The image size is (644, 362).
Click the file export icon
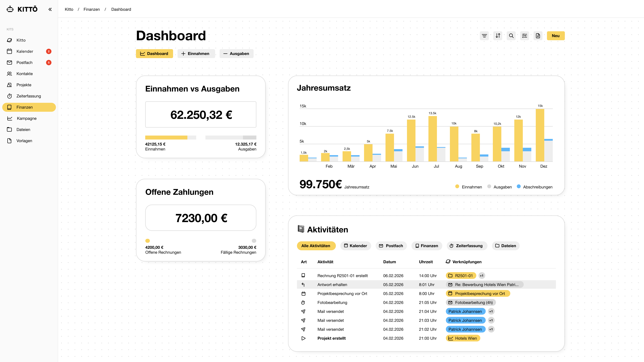click(x=538, y=36)
